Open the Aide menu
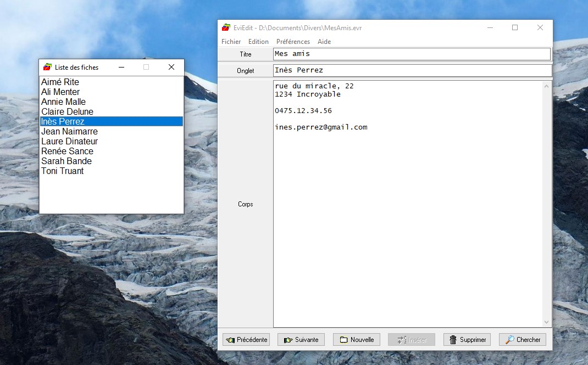 pos(324,42)
